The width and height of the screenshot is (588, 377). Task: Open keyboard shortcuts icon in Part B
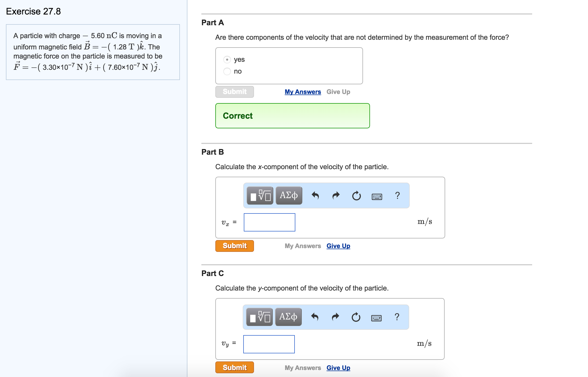377,197
